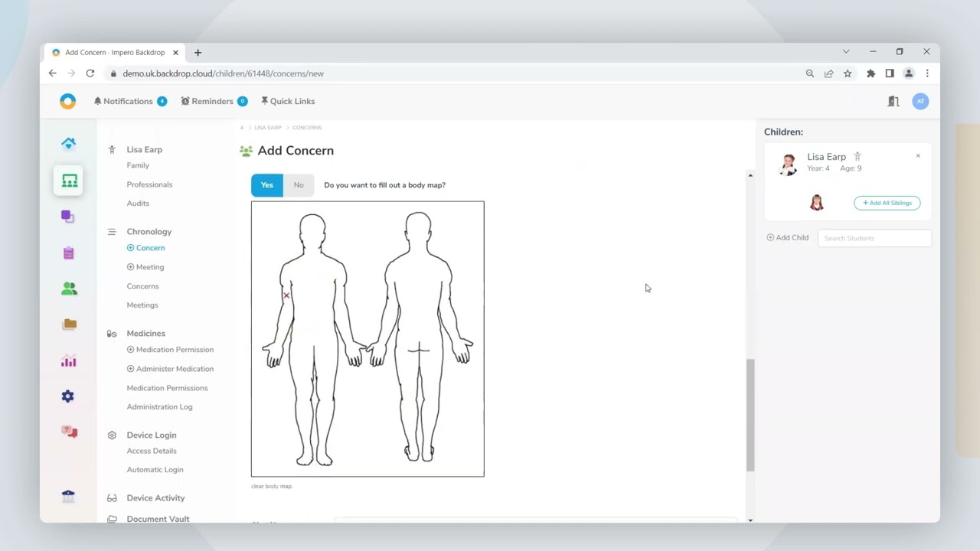
Task: Click Lisa Earp sidebar header
Action: (144, 150)
